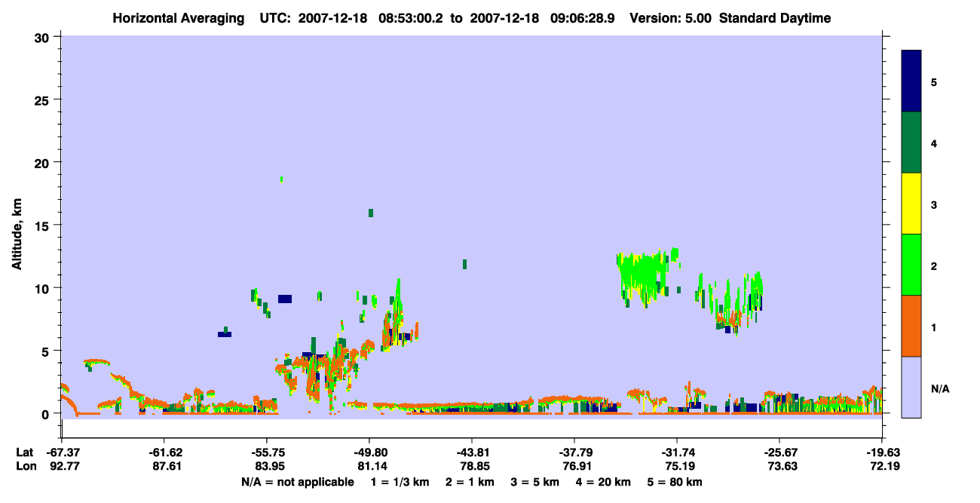Click the 'Standard Daytime' label
The height and width of the screenshot is (503, 980).
[775, 18]
